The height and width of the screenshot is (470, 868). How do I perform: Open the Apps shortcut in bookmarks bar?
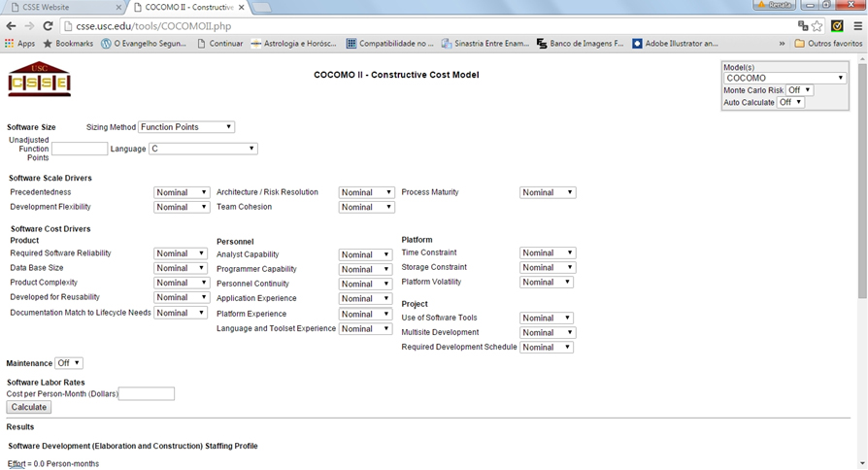[x=19, y=44]
